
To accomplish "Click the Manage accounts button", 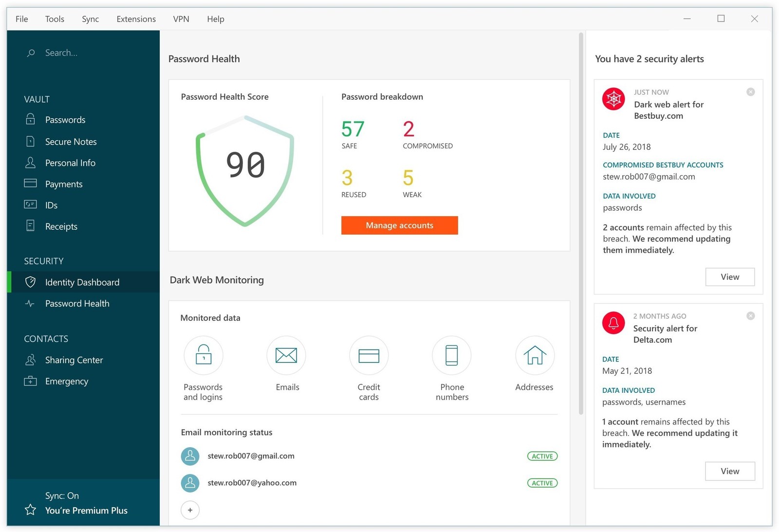I will (399, 225).
